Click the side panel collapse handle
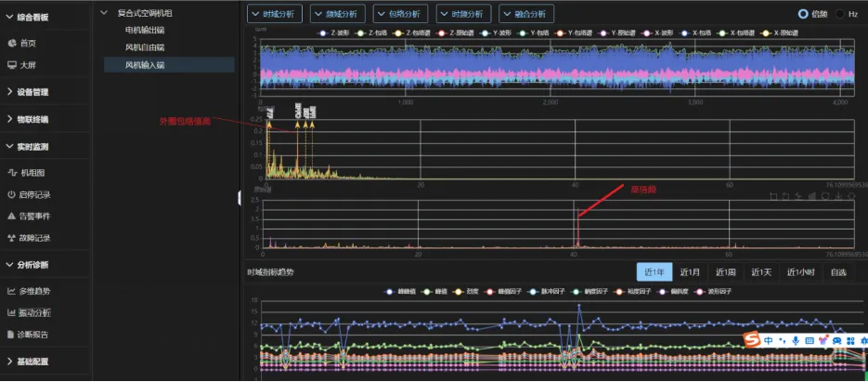This screenshot has height=382, width=868. tap(240, 197)
